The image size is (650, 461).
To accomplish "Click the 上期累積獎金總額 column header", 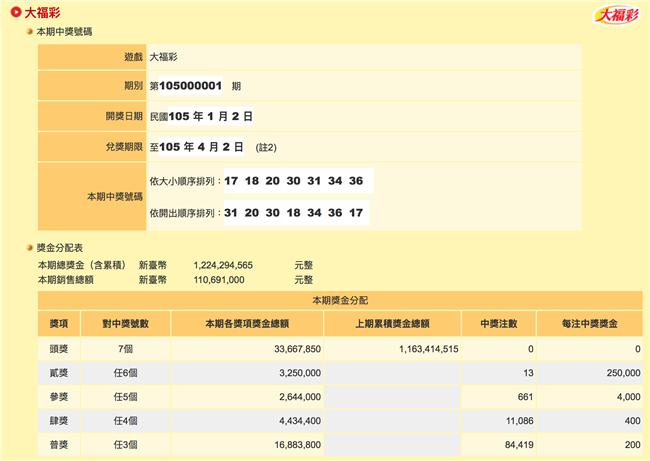I will [x=392, y=324].
